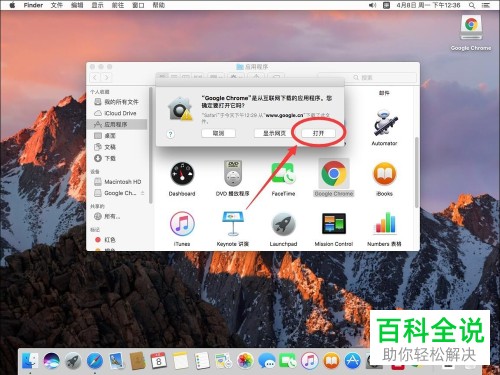Open Safari from the Dock
This screenshot has height=375, width=500.
coord(95,361)
